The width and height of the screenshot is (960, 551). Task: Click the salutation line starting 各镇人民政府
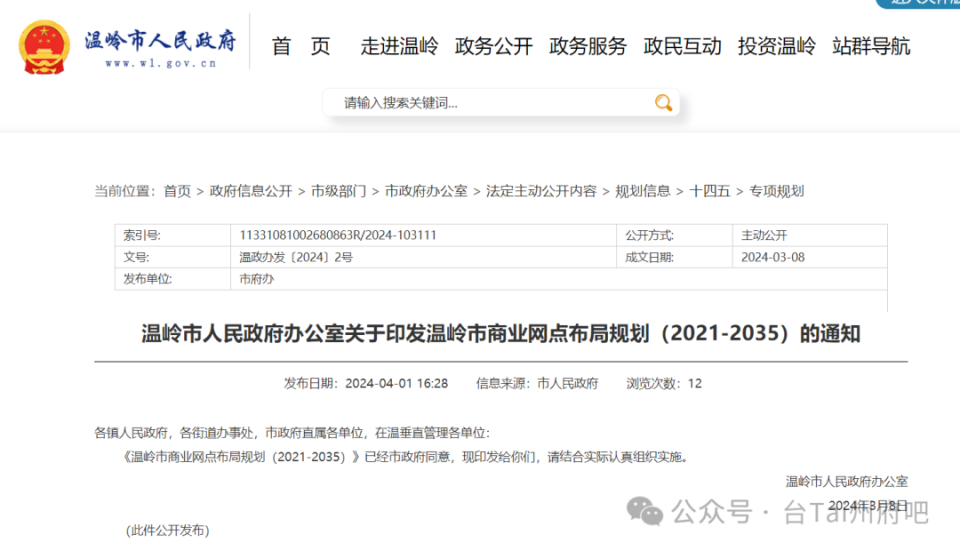pyautogui.click(x=292, y=433)
